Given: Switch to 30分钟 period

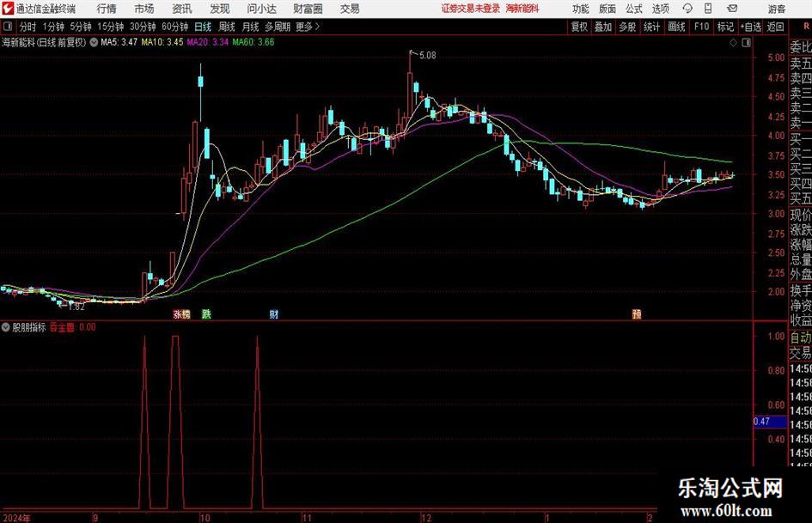Looking at the screenshot, I should tap(143, 27).
